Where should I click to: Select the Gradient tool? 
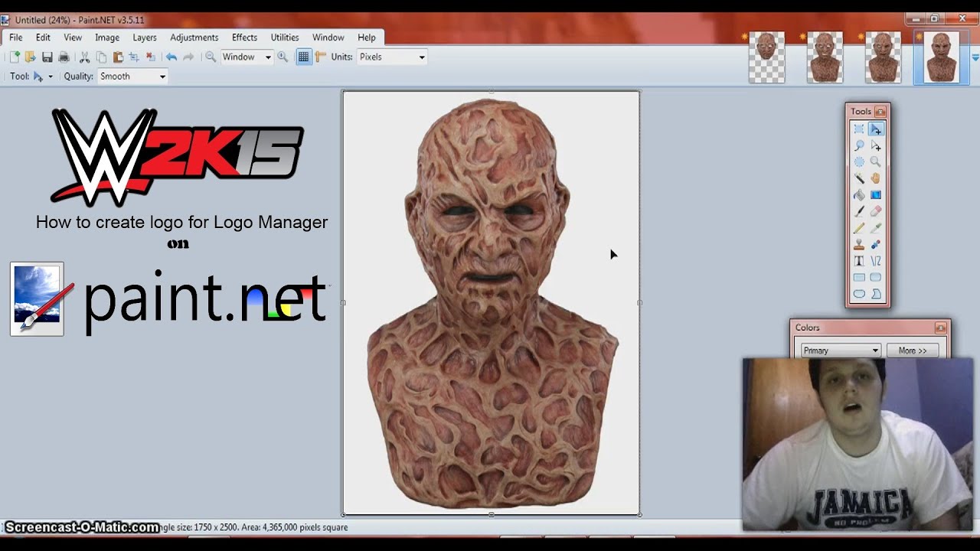click(x=876, y=195)
